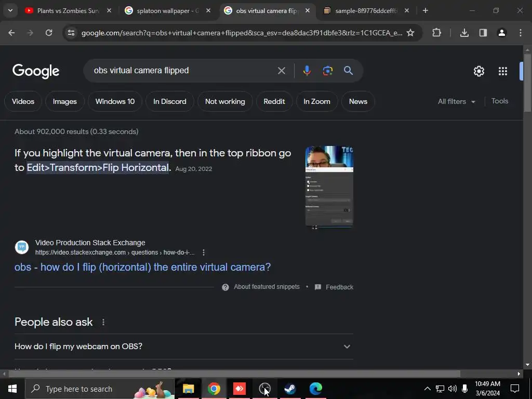Open File Explorer from taskbar
The height and width of the screenshot is (399, 532).
tap(188, 389)
